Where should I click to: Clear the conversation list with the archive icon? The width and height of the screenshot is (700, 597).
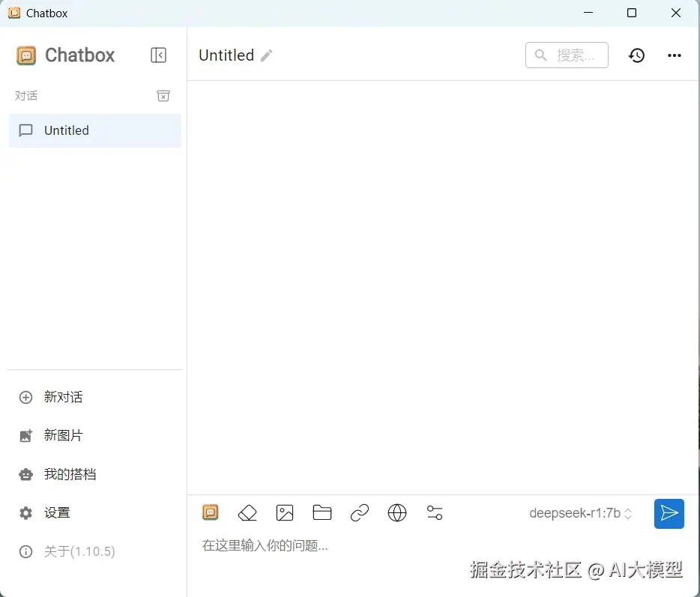163,95
